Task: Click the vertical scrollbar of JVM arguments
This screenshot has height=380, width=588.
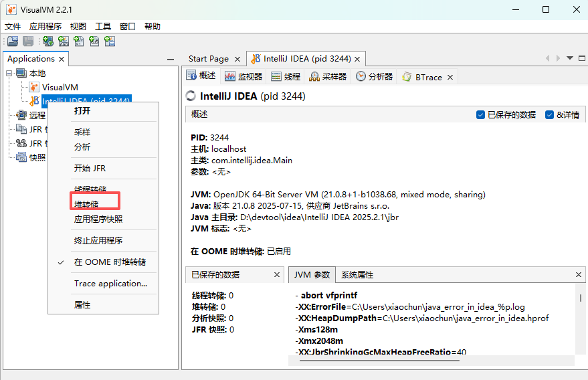Action: point(581,298)
